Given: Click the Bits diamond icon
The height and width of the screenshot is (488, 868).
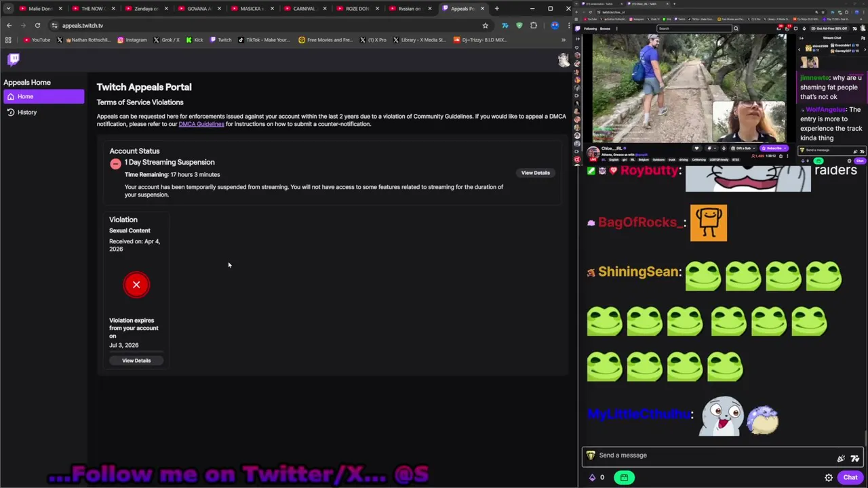Looking at the screenshot, I should (592, 478).
